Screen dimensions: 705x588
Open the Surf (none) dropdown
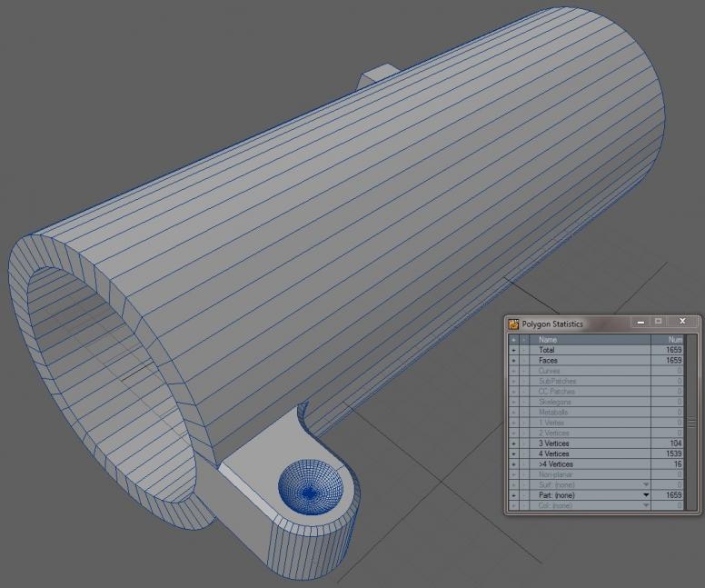click(646, 484)
